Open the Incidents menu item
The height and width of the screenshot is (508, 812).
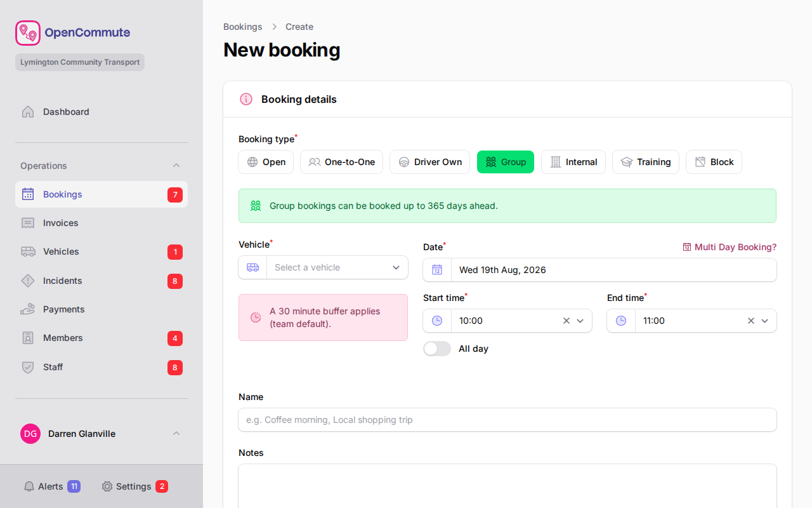click(101, 281)
